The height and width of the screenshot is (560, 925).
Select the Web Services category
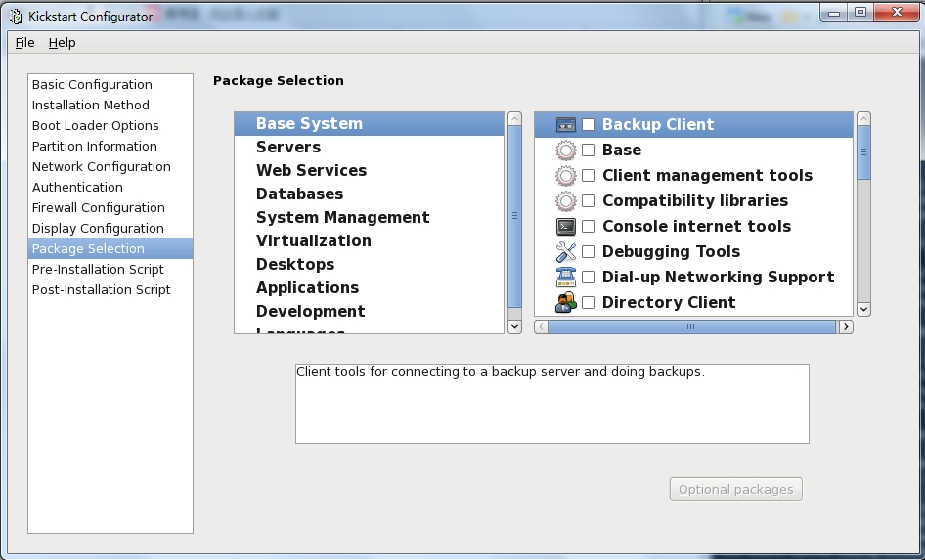pyautogui.click(x=370, y=170)
